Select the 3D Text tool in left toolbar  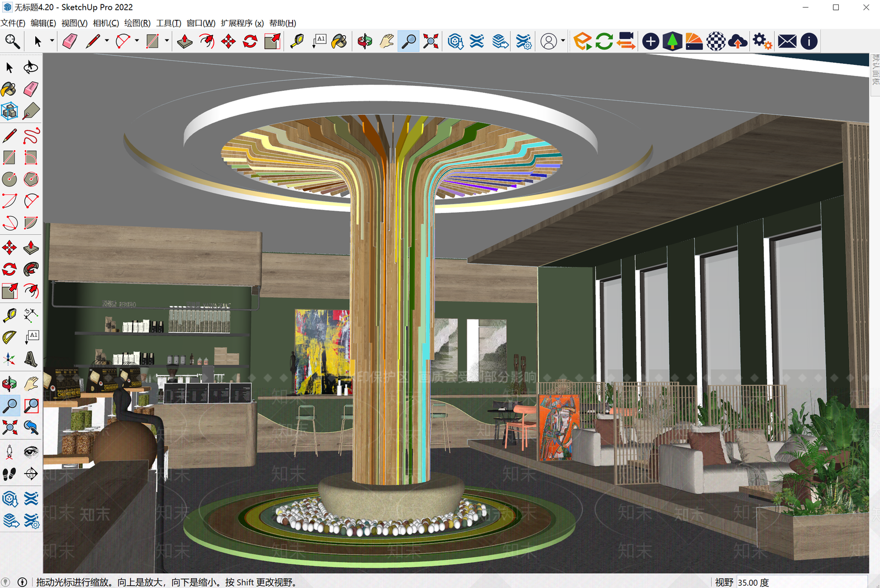31,359
